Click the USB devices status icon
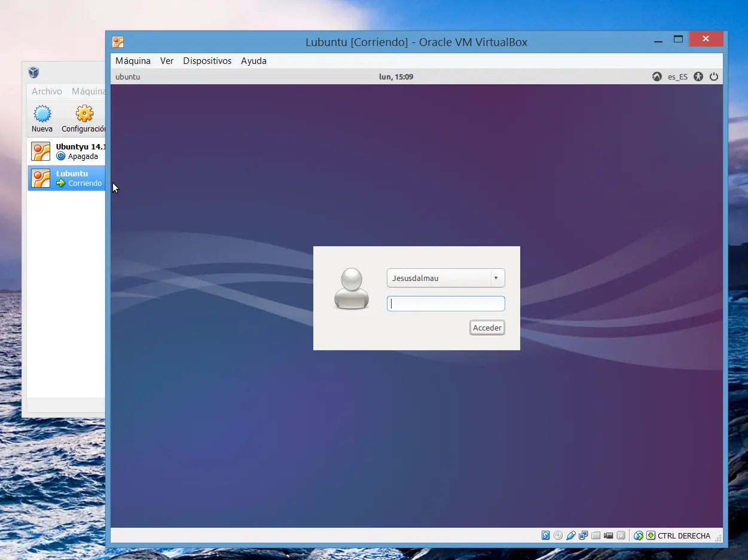The width and height of the screenshot is (748, 560). pyautogui.click(x=570, y=535)
